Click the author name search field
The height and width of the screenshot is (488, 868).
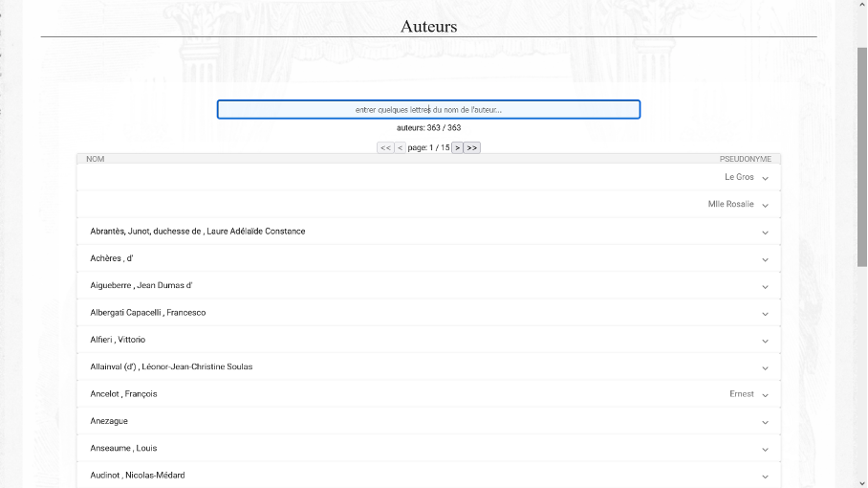(x=428, y=110)
